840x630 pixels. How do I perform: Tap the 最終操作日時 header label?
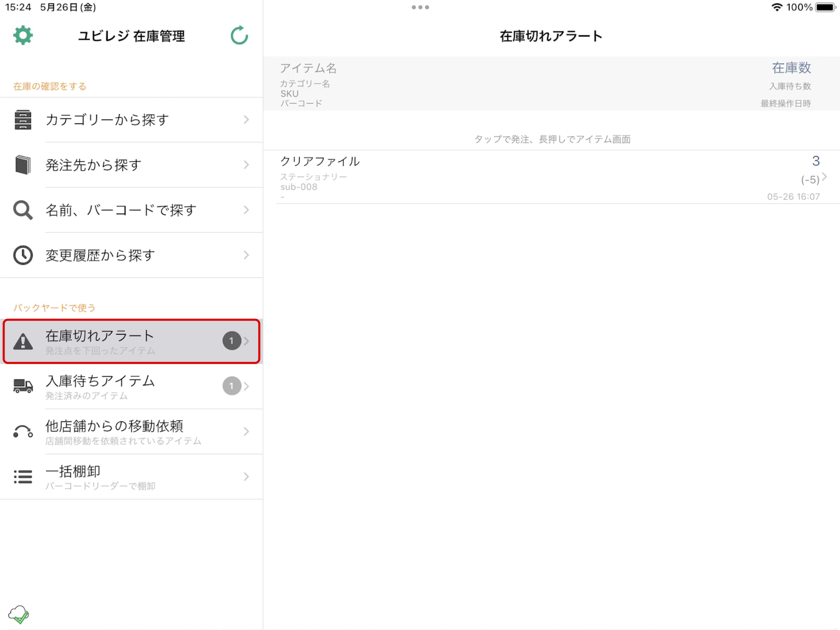(x=785, y=103)
